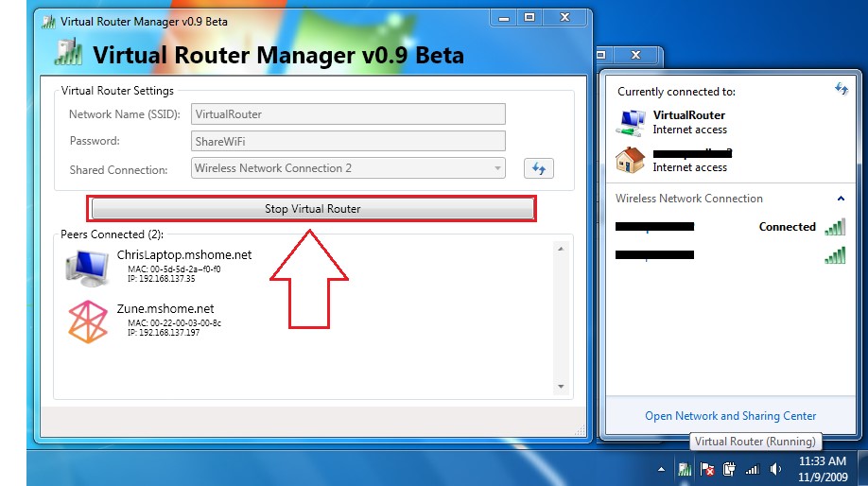Click Zune.mshome.net peer name

click(x=165, y=309)
